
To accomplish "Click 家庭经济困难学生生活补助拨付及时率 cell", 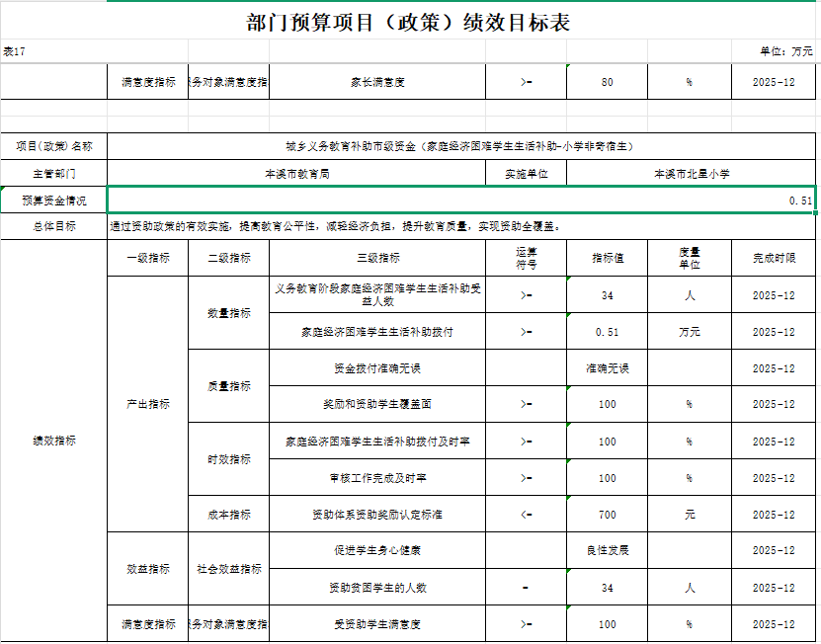I will point(377,442).
